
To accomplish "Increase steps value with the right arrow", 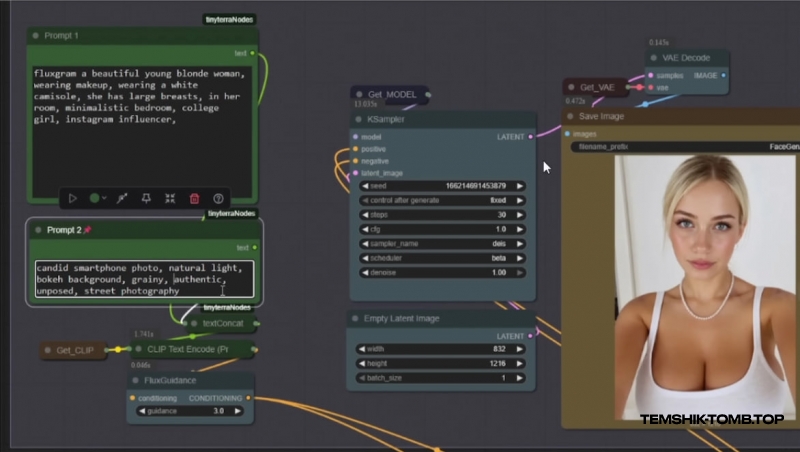I will [x=521, y=214].
